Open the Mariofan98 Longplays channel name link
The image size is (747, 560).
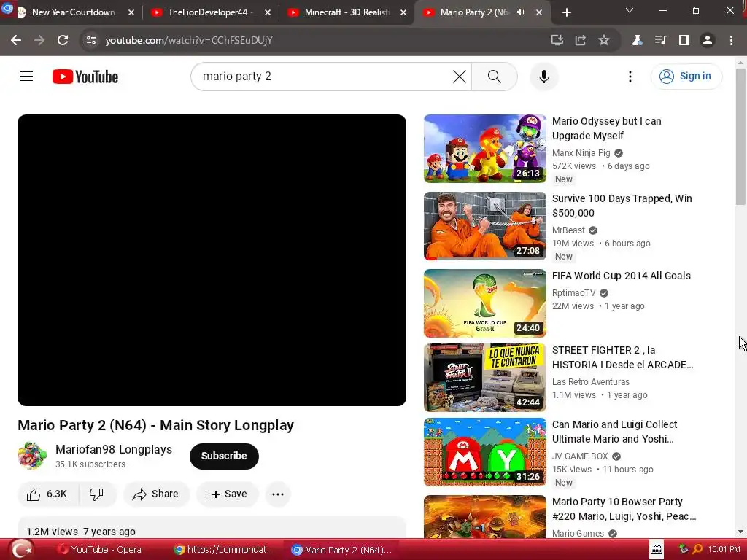(x=114, y=449)
